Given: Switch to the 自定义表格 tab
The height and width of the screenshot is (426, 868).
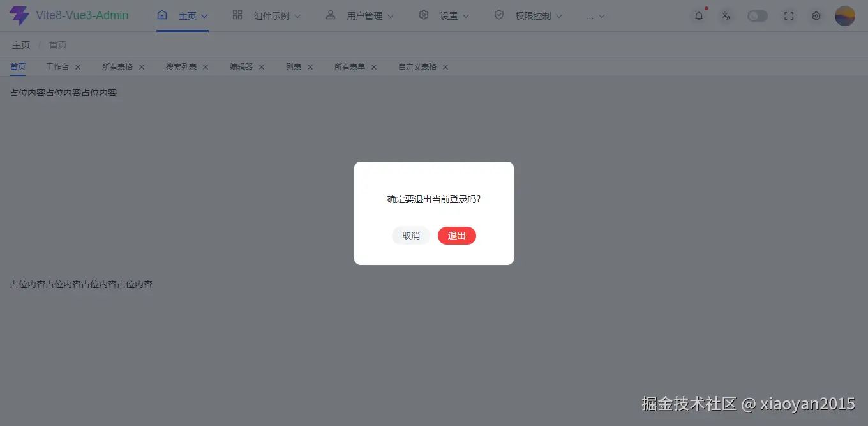Looking at the screenshot, I should [417, 66].
